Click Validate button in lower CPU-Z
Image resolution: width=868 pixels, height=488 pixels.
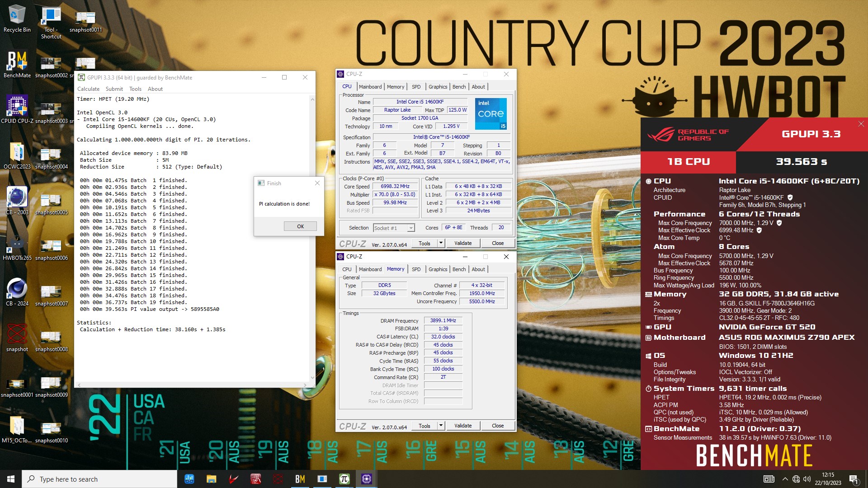(x=463, y=426)
